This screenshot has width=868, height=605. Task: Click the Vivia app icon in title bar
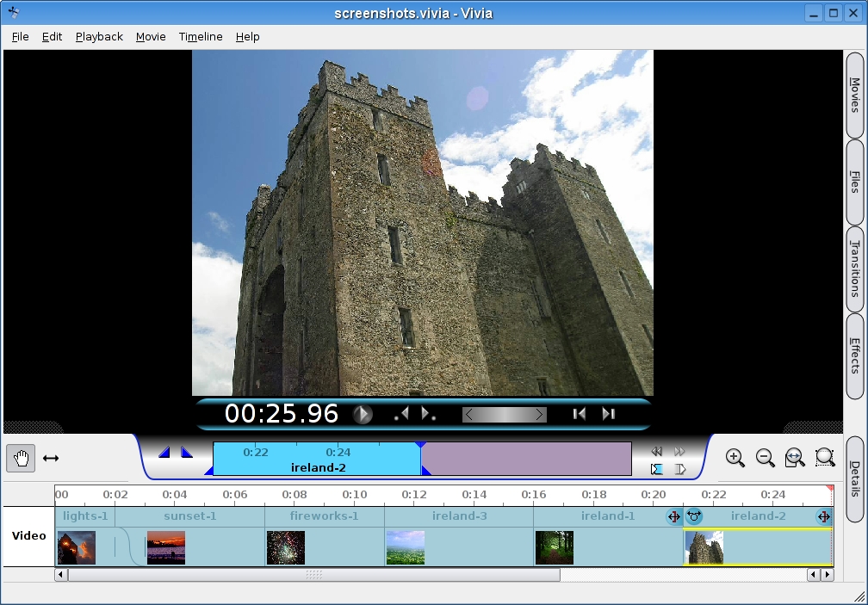(14, 12)
